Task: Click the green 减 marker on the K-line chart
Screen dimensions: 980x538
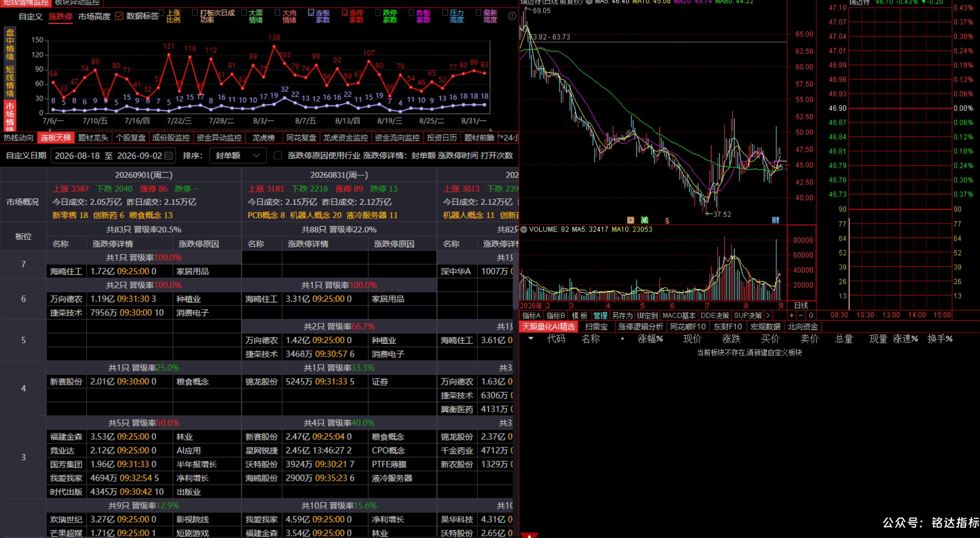Action: (x=645, y=220)
